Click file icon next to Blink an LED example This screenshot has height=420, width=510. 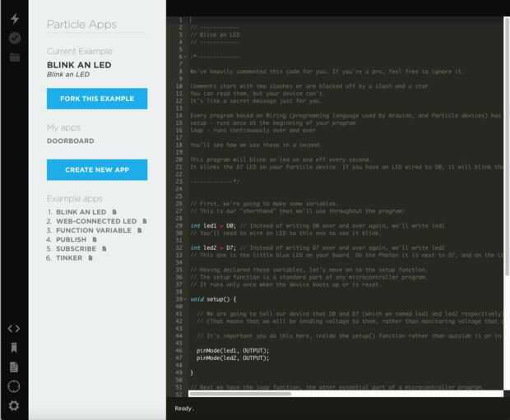tap(114, 212)
